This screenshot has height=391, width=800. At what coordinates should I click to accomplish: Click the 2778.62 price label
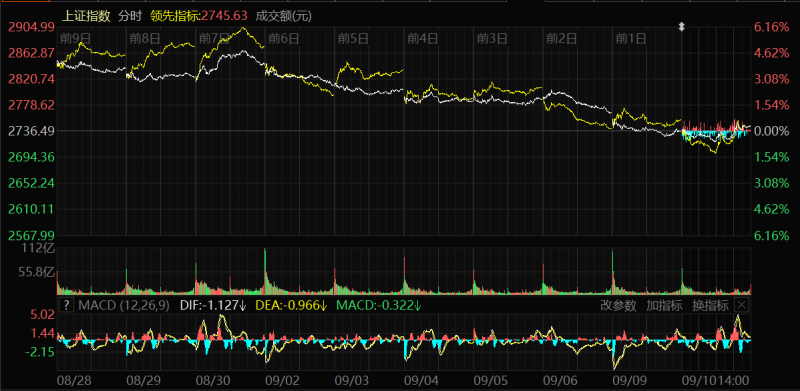coord(30,105)
